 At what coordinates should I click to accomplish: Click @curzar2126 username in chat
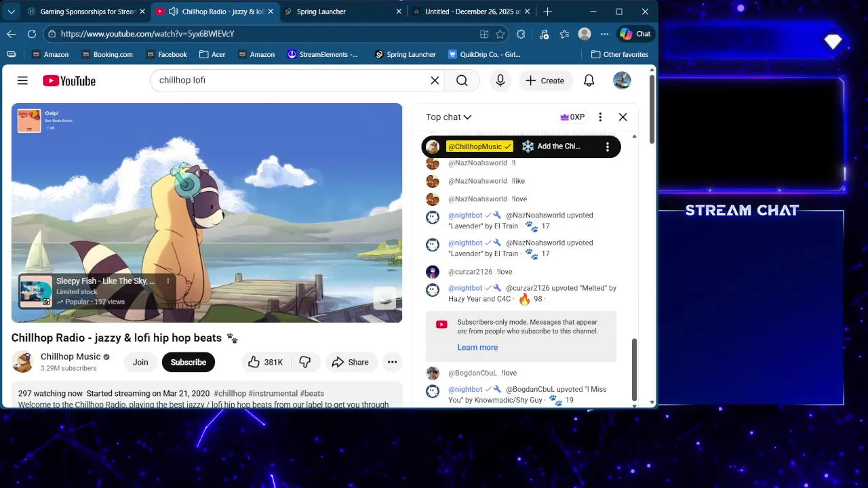tap(471, 272)
